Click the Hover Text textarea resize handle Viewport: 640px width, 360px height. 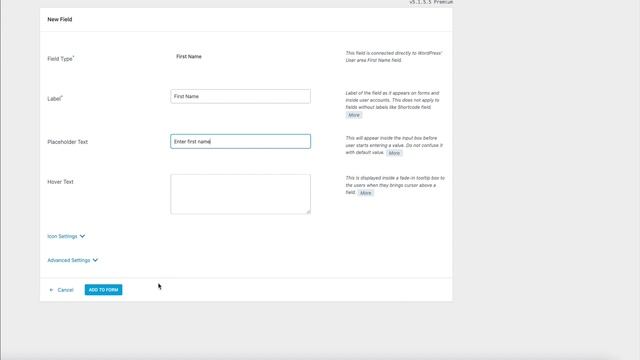tap(308, 211)
